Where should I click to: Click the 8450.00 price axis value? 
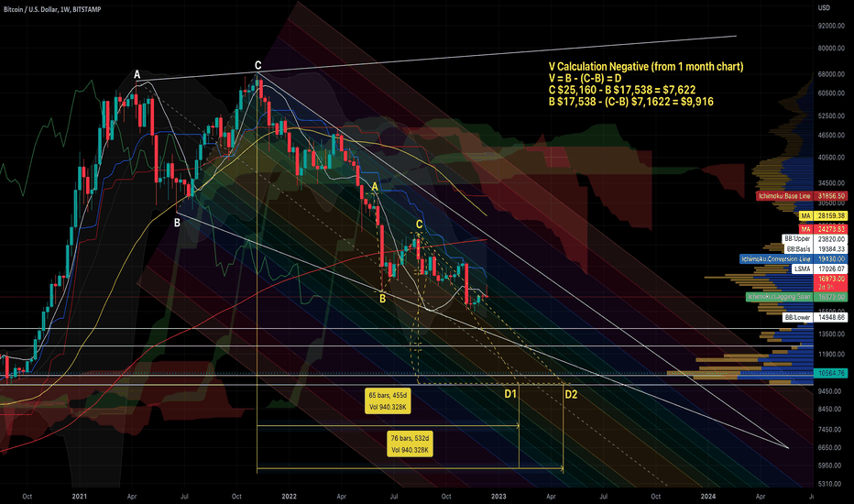[829, 410]
